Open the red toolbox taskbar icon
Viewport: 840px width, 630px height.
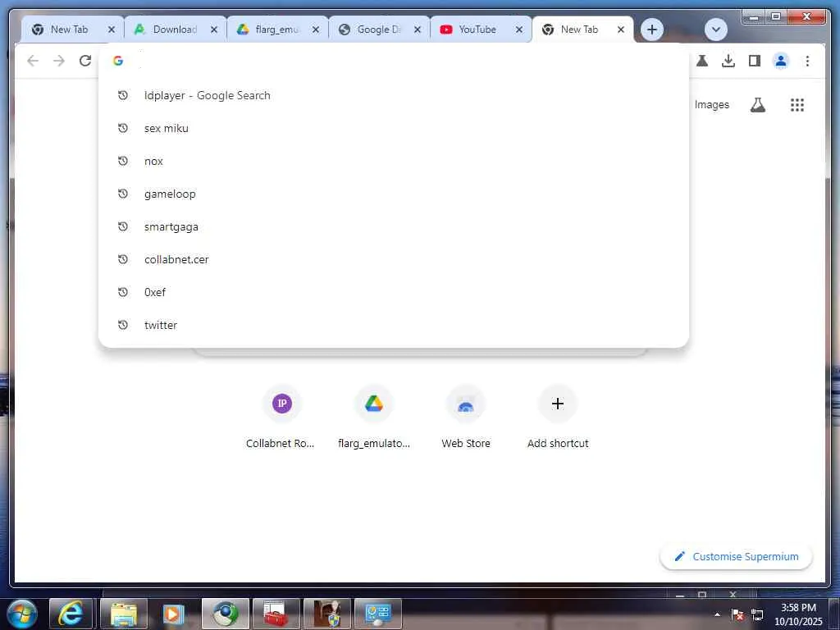click(x=276, y=614)
